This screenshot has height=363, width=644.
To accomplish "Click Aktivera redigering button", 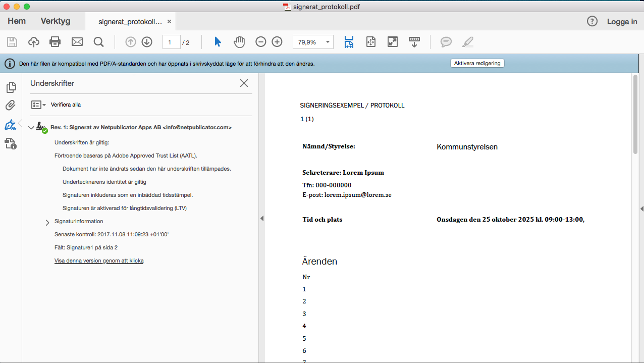I will point(477,64).
